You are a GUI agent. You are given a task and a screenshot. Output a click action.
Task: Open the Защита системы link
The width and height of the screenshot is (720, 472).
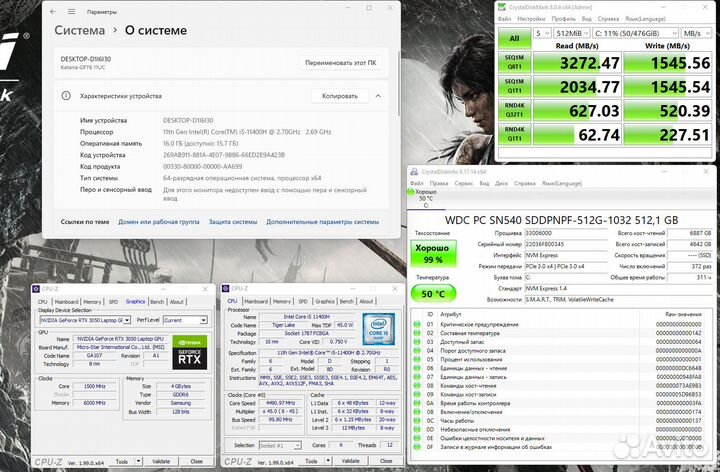[x=233, y=222]
